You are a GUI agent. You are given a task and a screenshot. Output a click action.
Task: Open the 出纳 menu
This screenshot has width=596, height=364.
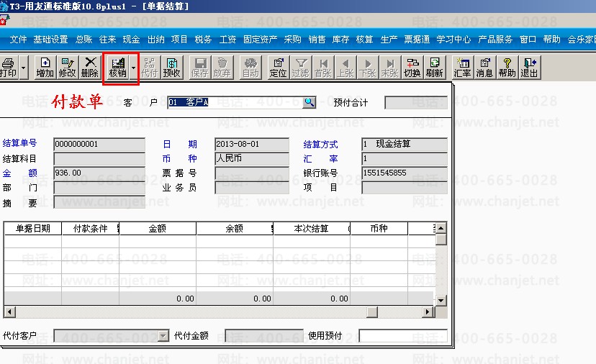point(156,39)
